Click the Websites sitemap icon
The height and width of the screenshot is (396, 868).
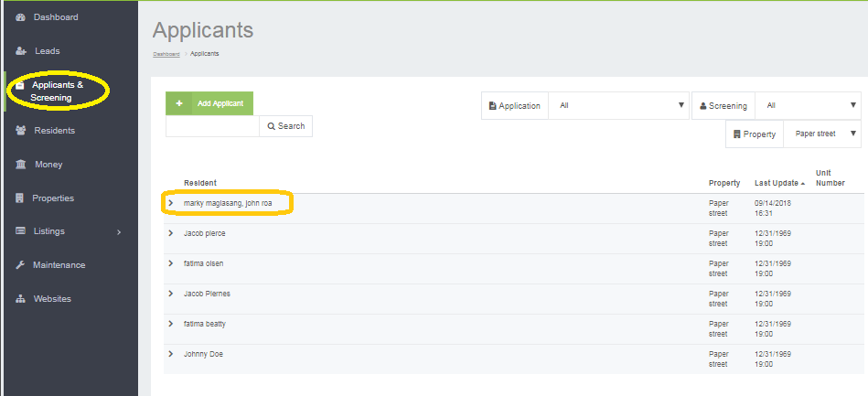(20, 299)
